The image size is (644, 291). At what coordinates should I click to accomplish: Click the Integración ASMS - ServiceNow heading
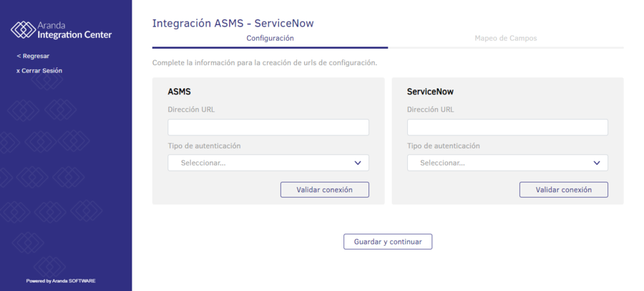233,23
